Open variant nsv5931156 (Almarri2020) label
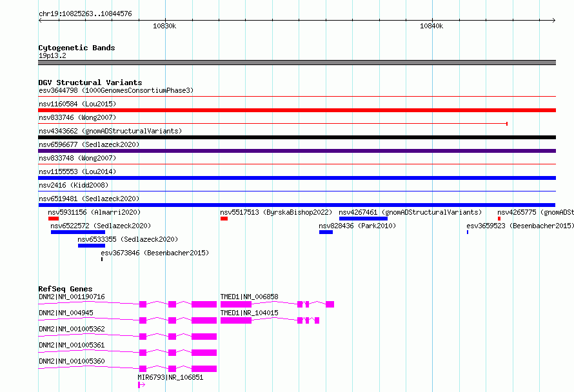The image size is (574, 392). click(94, 212)
